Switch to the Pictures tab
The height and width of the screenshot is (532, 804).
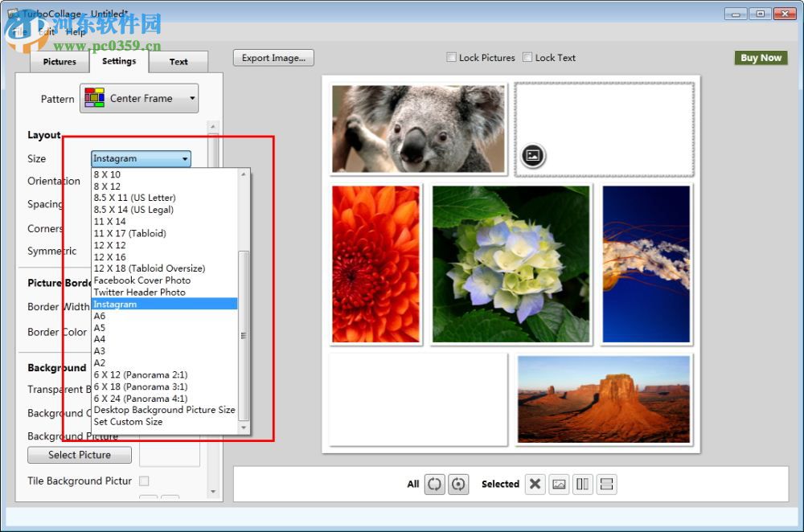pos(59,62)
